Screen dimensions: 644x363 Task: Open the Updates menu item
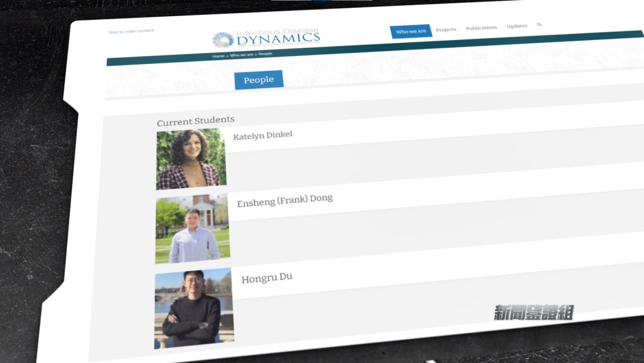(x=516, y=26)
